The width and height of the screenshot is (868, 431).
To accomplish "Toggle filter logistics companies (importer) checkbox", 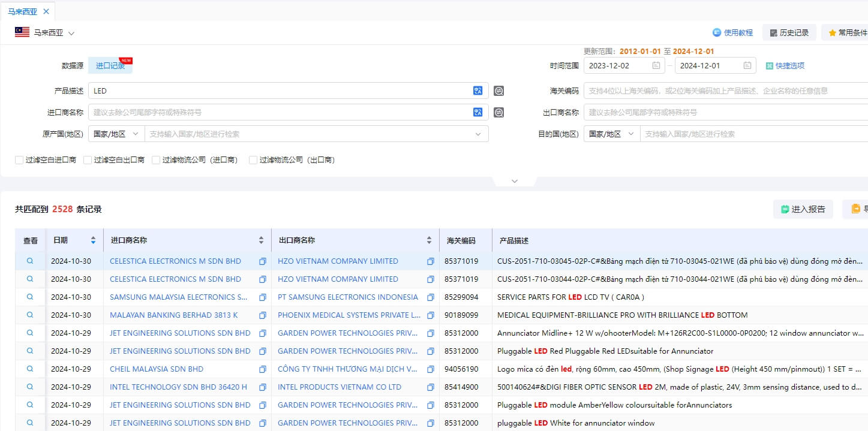I will pyautogui.click(x=156, y=160).
